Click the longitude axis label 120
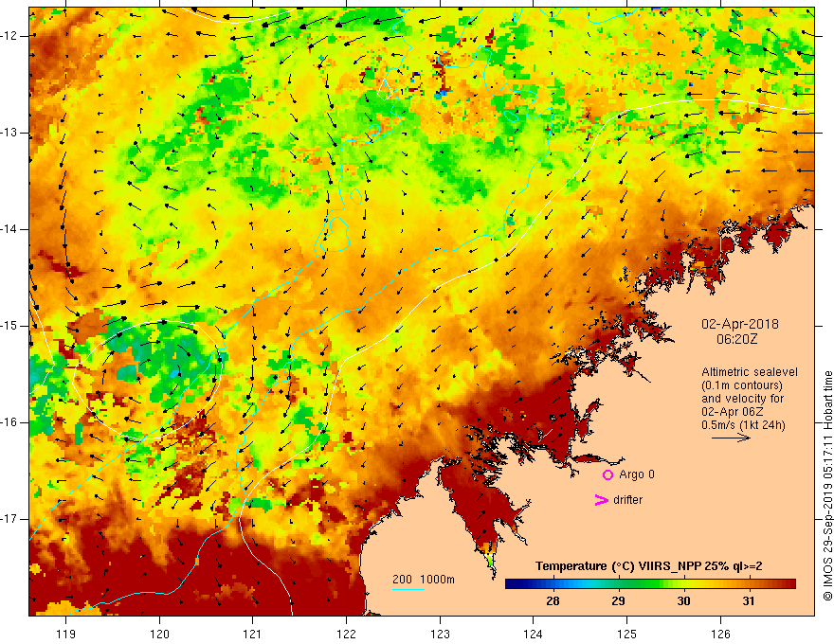Image resolution: width=834 pixels, height=644 pixels. tap(159, 634)
